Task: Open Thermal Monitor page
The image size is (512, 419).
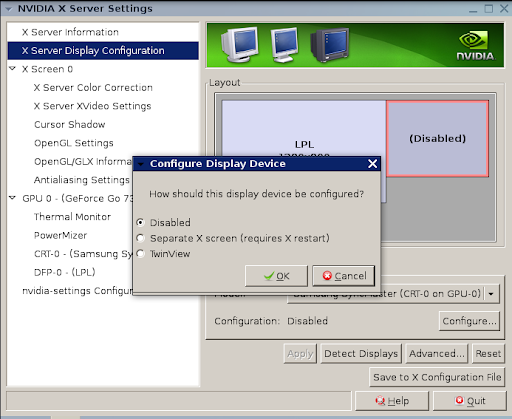Action: click(72, 217)
